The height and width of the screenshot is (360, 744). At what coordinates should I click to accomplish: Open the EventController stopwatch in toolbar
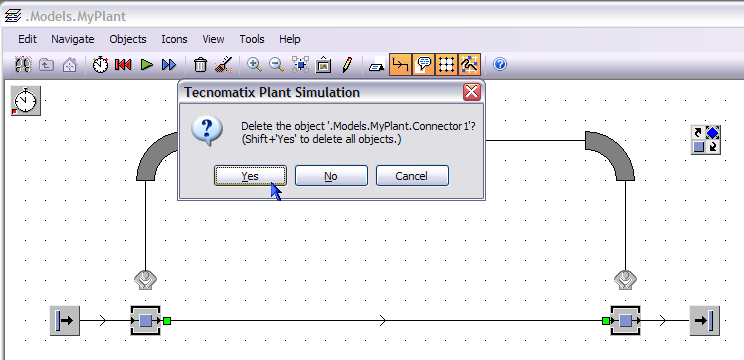click(x=100, y=65)
